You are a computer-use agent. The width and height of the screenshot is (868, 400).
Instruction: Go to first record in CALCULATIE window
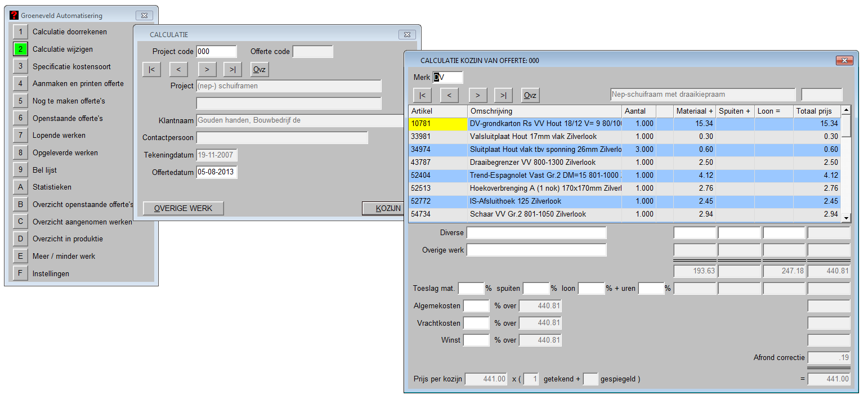pyautogui.click(x=151, y=70)
